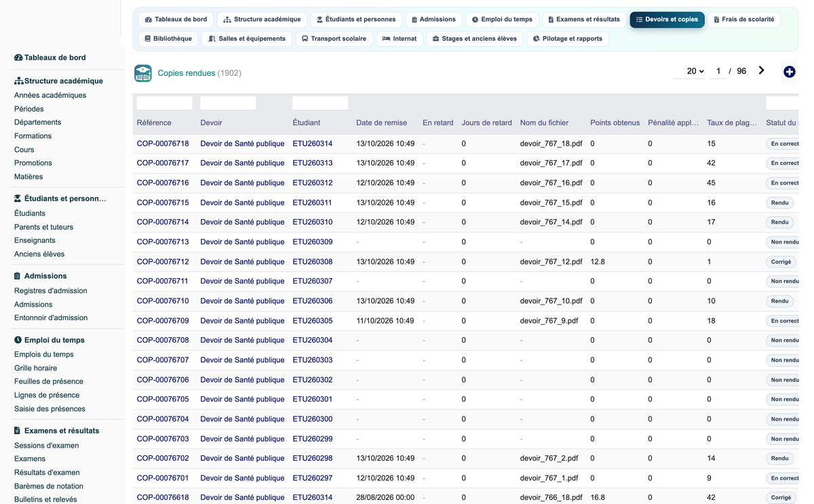This screenshot has height=504, width=814.
Task: Open the Internat tab
Action: point(400,39)
